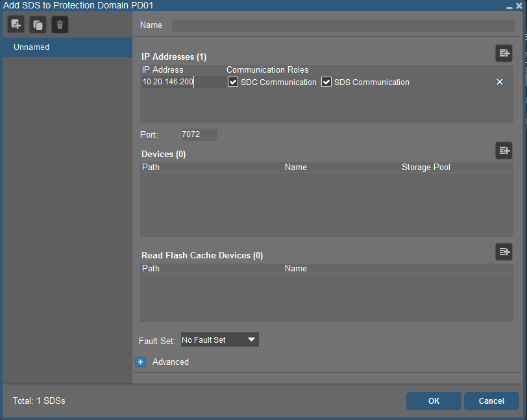Open the Fault Set dropdown
Image resolution: width=527 pixels, height=420 pixels.
220,340
